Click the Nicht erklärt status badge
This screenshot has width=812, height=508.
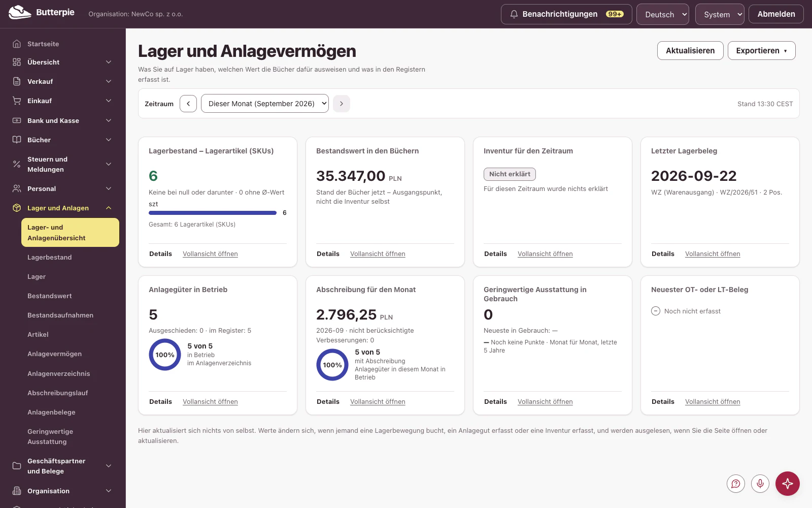point(510,174)
